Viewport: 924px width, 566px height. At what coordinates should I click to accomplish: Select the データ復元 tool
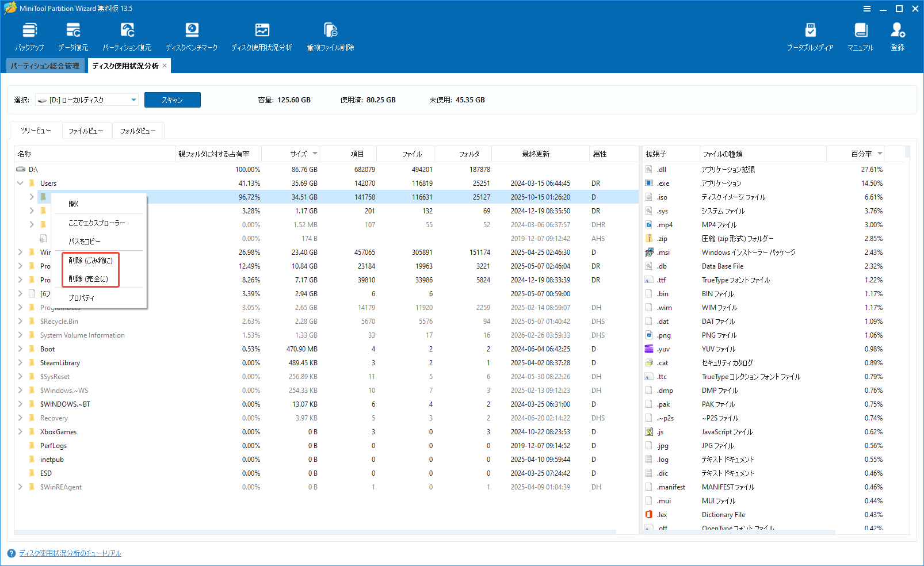(x=72, y=35)
